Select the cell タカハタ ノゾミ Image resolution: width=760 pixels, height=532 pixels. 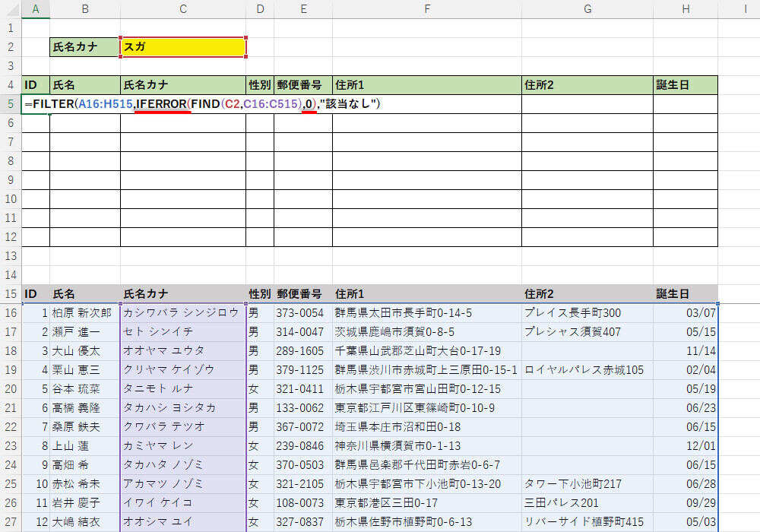tap(183, 465)
